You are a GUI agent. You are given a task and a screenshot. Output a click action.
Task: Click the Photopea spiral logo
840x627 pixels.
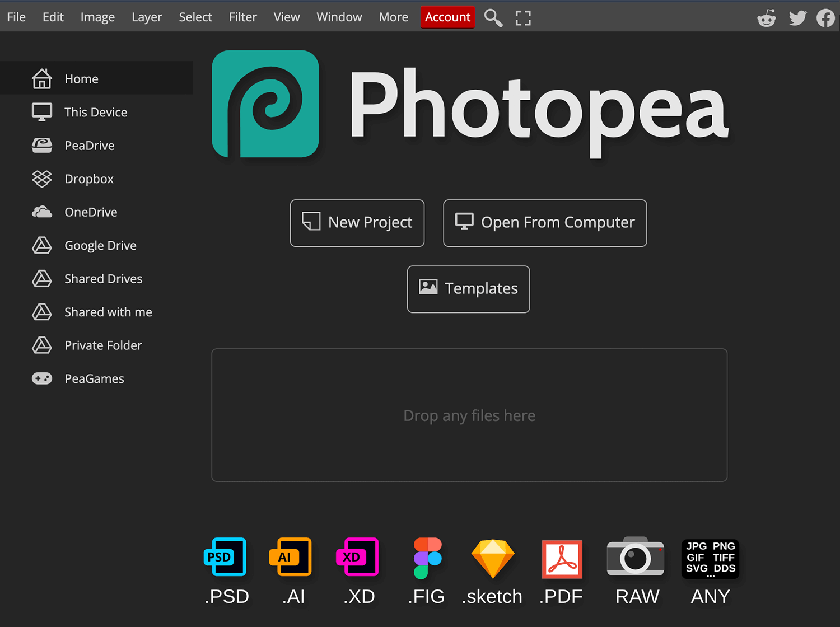point(265,104)
